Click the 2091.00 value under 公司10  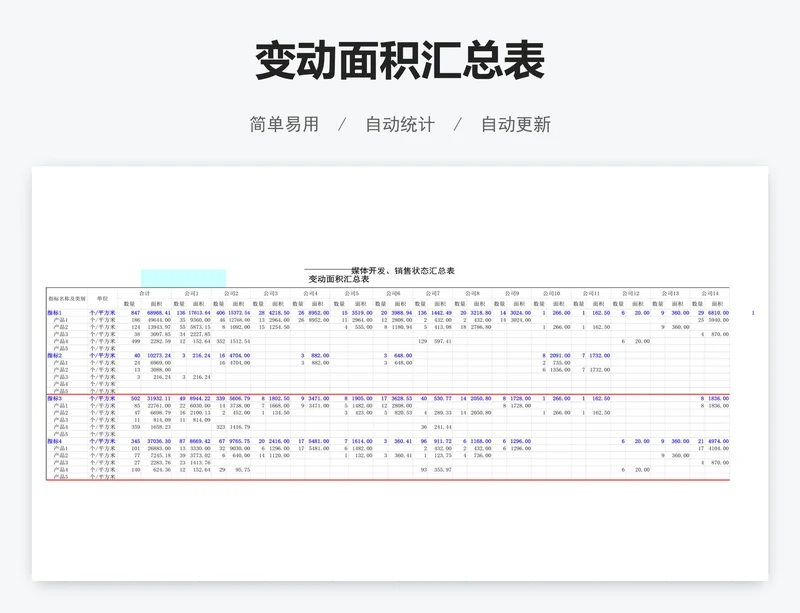point(560,356)
